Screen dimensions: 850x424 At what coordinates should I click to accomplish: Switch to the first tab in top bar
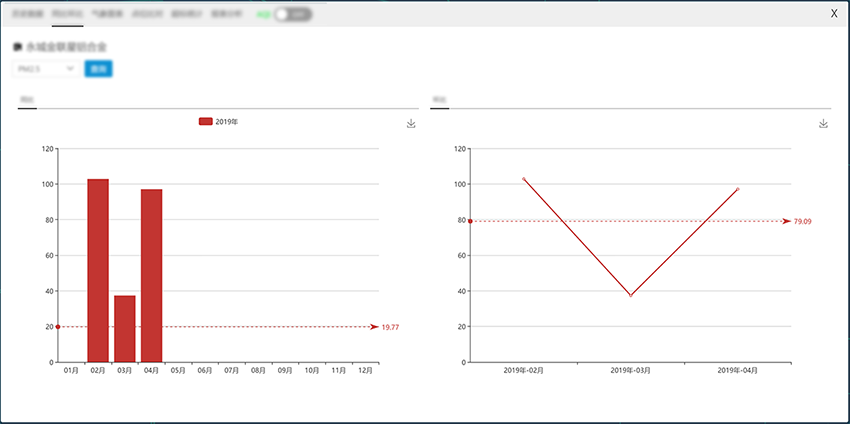click(x=28, y=15)
